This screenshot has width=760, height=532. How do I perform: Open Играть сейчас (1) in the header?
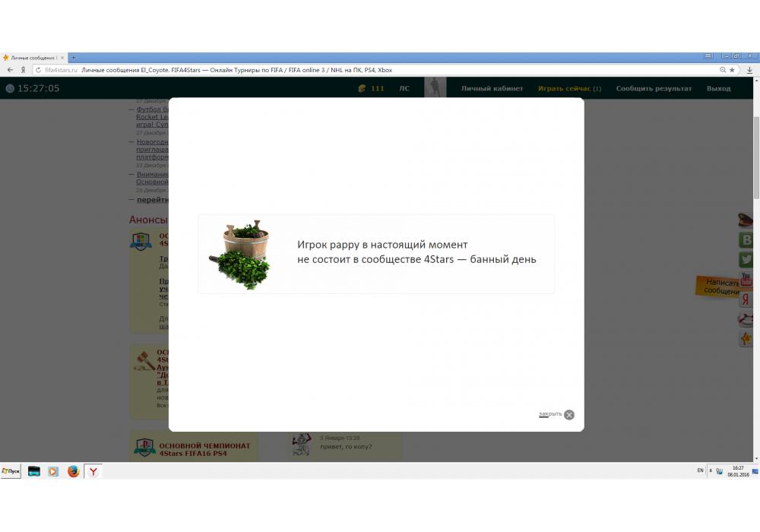(x=569, y=88)
